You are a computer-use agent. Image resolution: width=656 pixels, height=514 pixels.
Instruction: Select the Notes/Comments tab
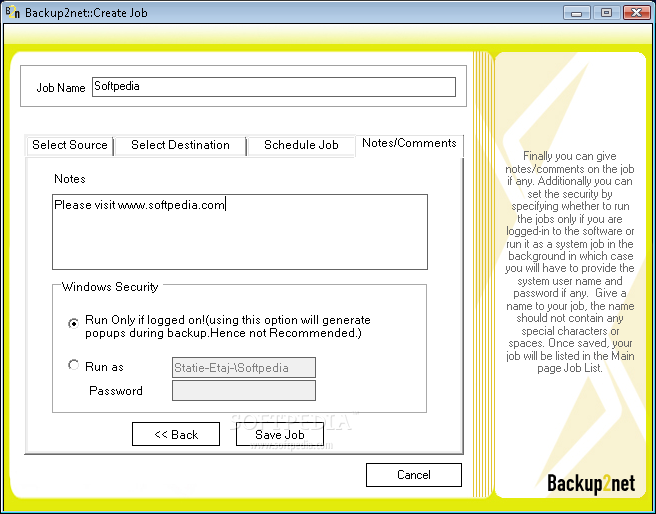409,143
